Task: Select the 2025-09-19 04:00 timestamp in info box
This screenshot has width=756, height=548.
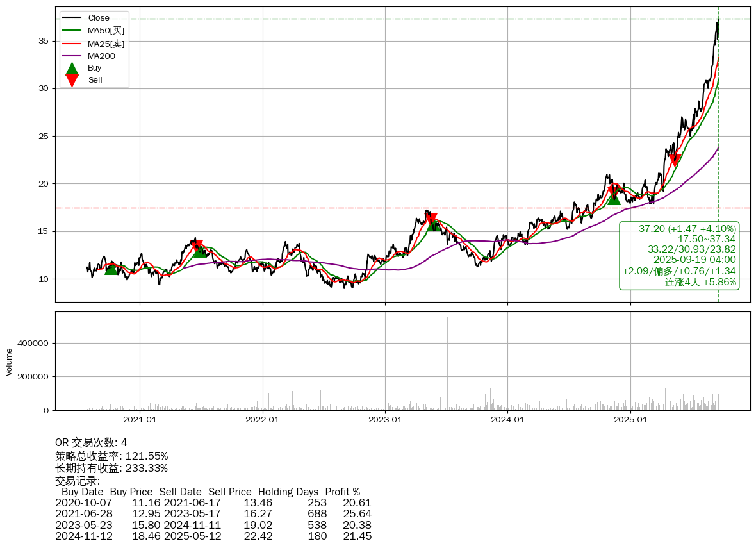Action: 694,260
